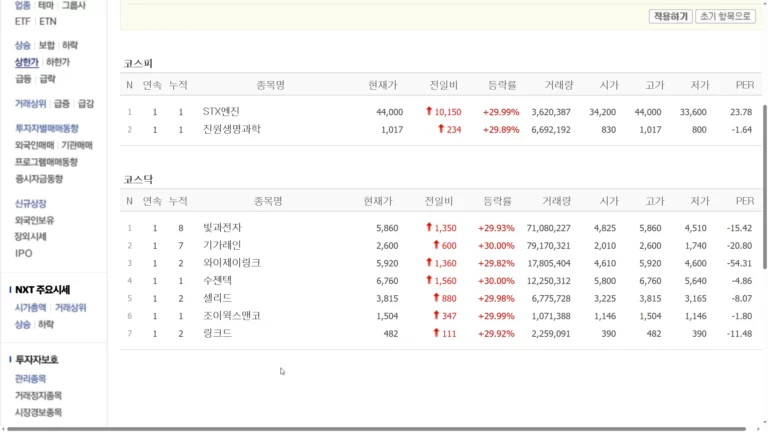Open the IPO sidebar link
768x432 pixels.
coord(24,253)
